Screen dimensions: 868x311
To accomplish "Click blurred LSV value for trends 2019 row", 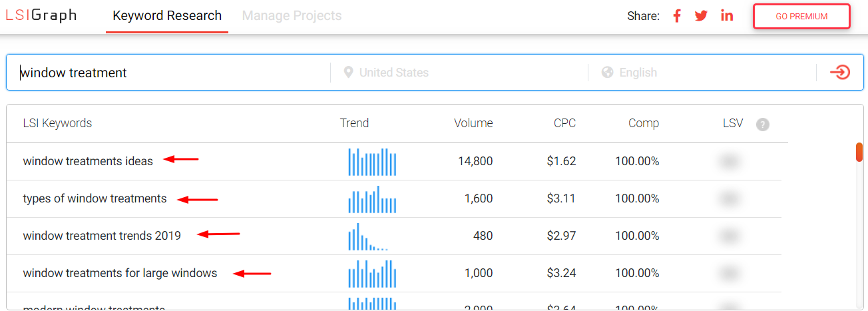I will click(x=731, y=236).
